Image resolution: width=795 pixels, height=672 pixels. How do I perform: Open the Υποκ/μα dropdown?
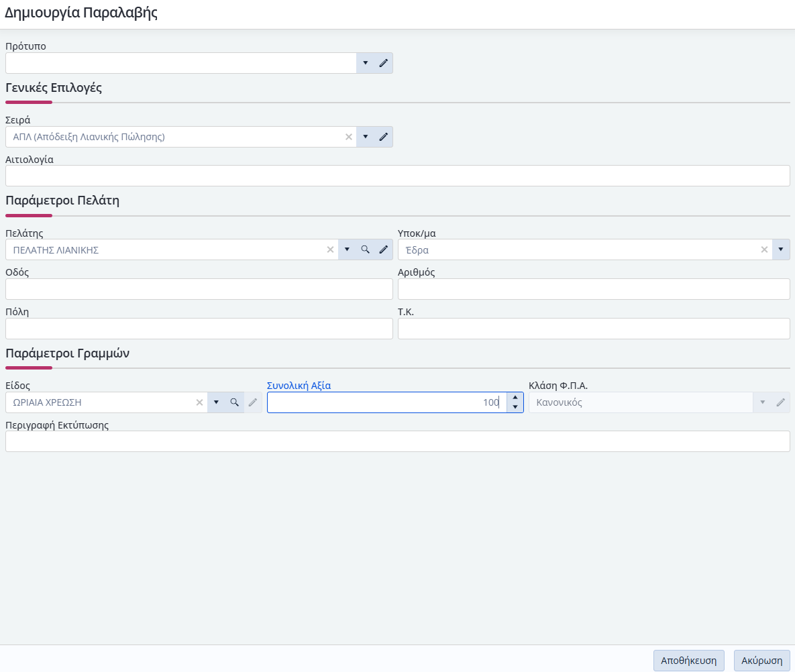click(781, 249)
